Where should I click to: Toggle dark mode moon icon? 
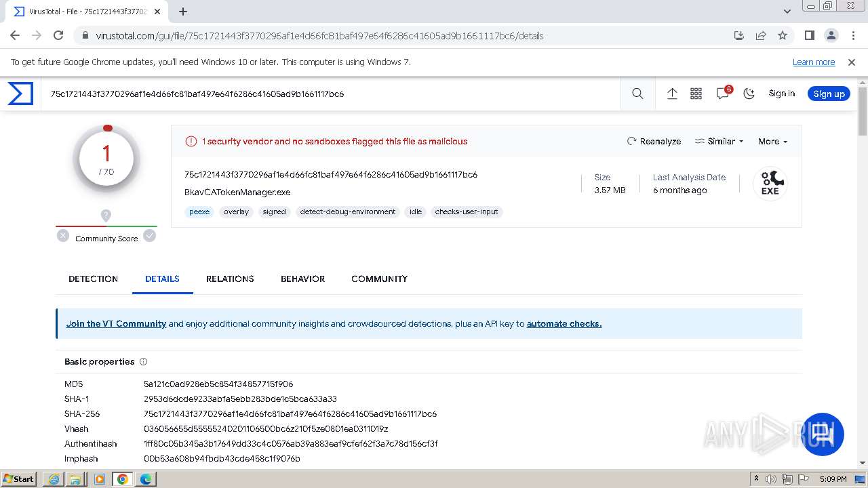click(x=749, y=94)
